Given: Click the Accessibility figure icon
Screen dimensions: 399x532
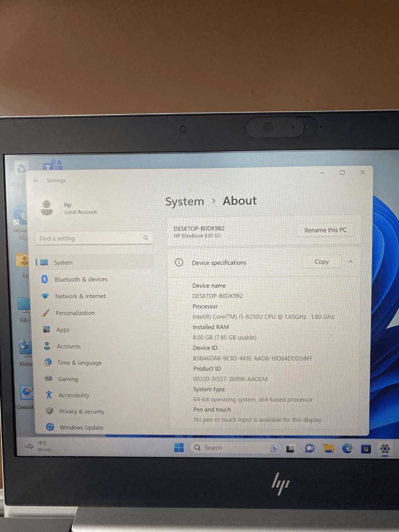Looking at the screenshot, I should click(49, 395).
